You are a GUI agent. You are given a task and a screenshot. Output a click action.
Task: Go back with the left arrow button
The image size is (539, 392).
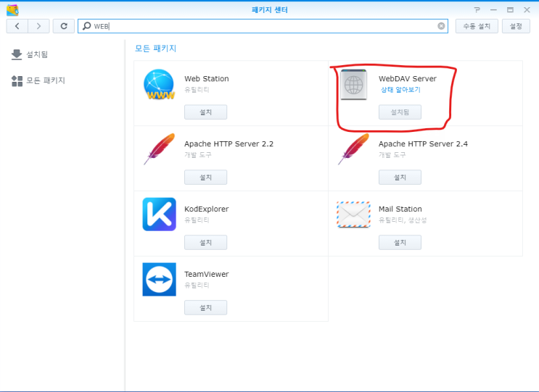(x=17, y=26)
